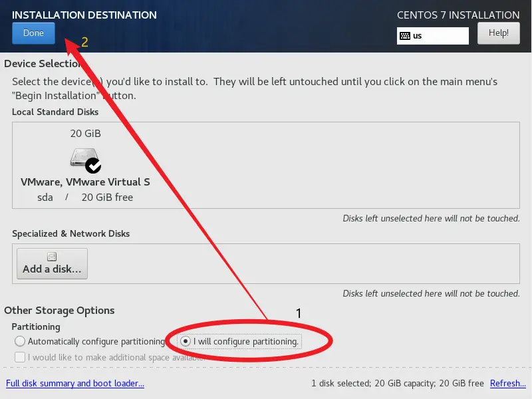
Task: Click the blue Done button
Action: coord(33,33)
